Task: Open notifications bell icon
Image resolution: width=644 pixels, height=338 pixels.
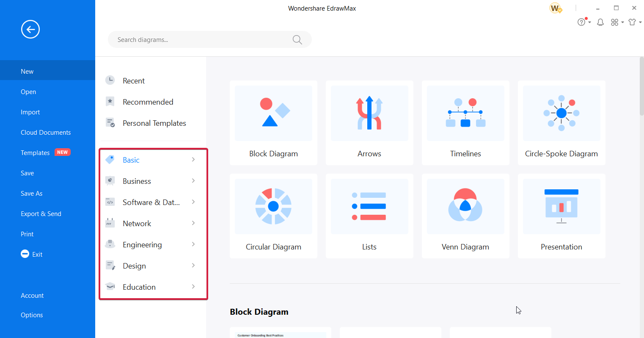Action: point(600,22)
